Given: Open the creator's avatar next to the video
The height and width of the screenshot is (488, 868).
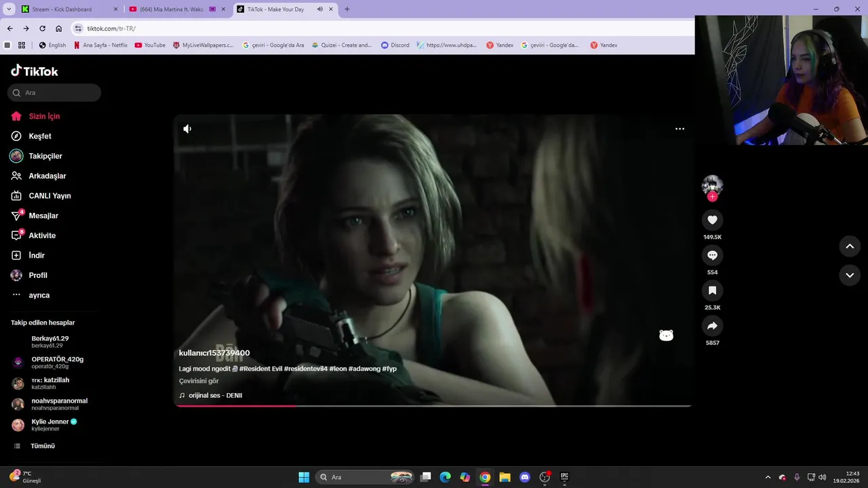Looking at the screenshot, I should (x=712, y=185).
